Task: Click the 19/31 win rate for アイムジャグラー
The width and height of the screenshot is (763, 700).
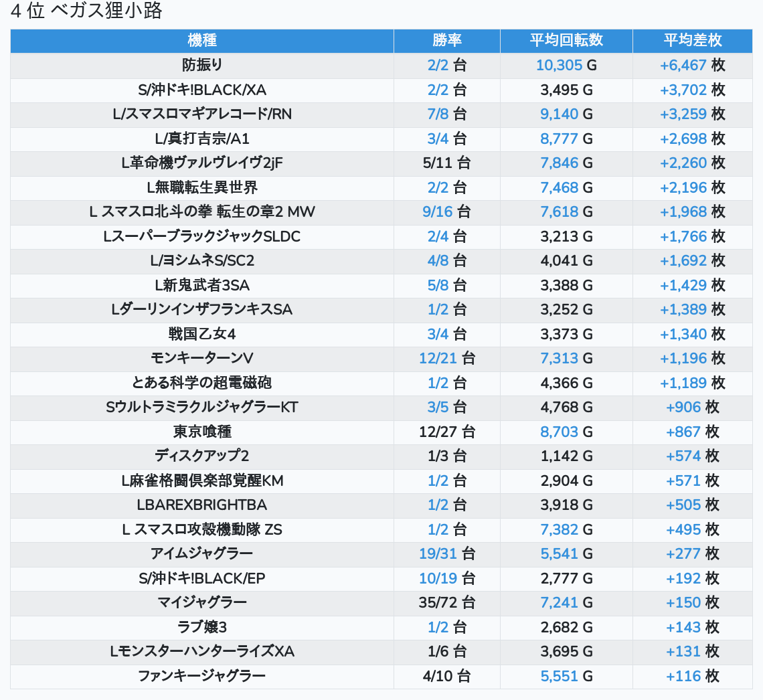Action: click(438, 554)
